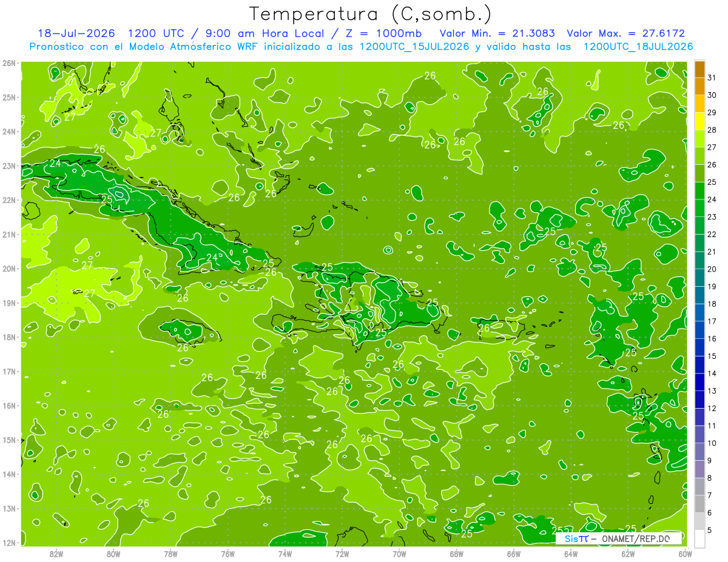Select the dark blue swatch between 13 and 14
The width and height of the screenshot is (728, 562).
(699, 382)
